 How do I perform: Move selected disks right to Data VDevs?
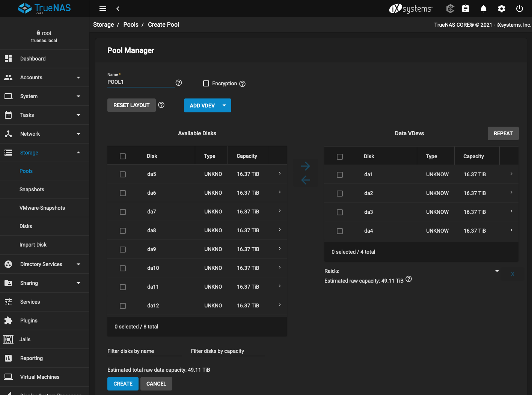305,166
